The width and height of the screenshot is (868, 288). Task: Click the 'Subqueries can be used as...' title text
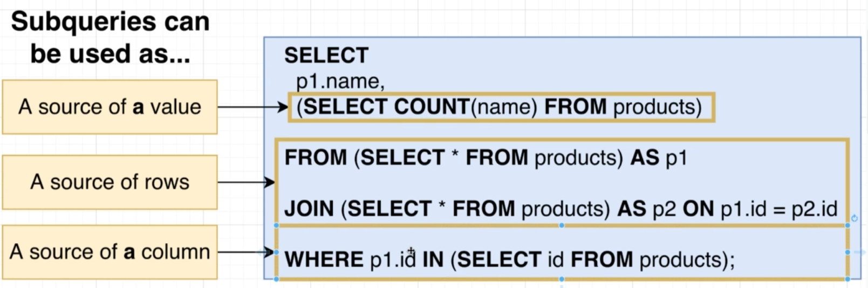[110, 38]
